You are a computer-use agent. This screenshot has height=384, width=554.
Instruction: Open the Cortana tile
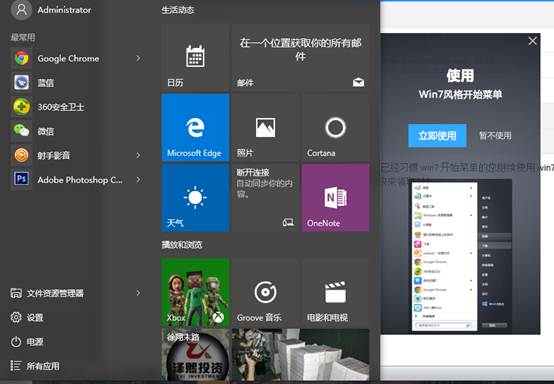coord(336,128)
